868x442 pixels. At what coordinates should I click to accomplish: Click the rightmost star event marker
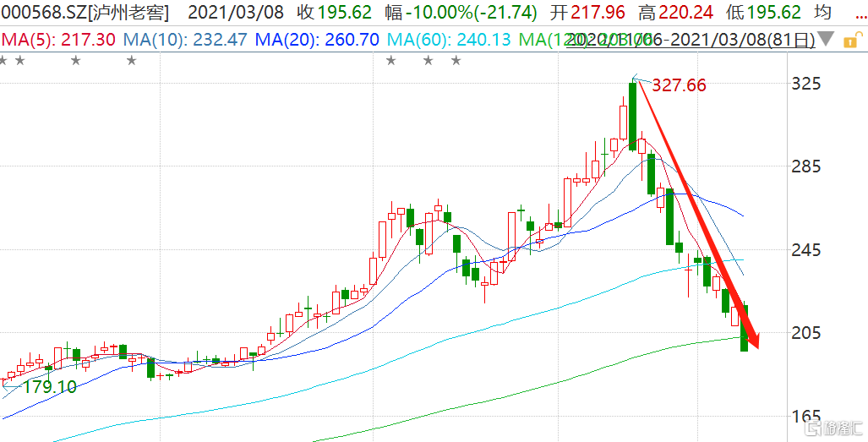[x=456, y=60]
